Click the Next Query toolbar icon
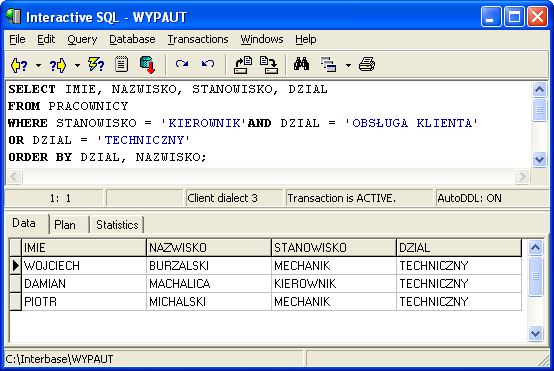Viewport: 554px width, 371px height. pos(58,65)
